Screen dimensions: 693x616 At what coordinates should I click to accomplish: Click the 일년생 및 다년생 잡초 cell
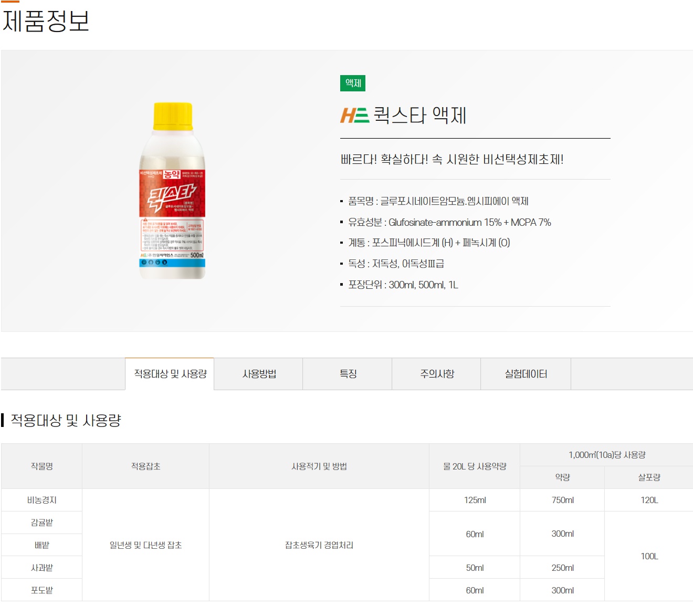point(145,545)
